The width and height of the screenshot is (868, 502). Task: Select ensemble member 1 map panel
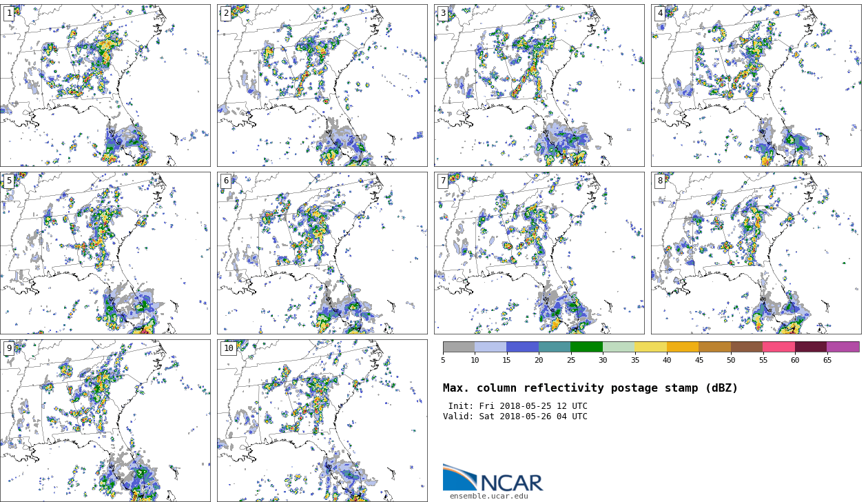[x=105, y=86]
